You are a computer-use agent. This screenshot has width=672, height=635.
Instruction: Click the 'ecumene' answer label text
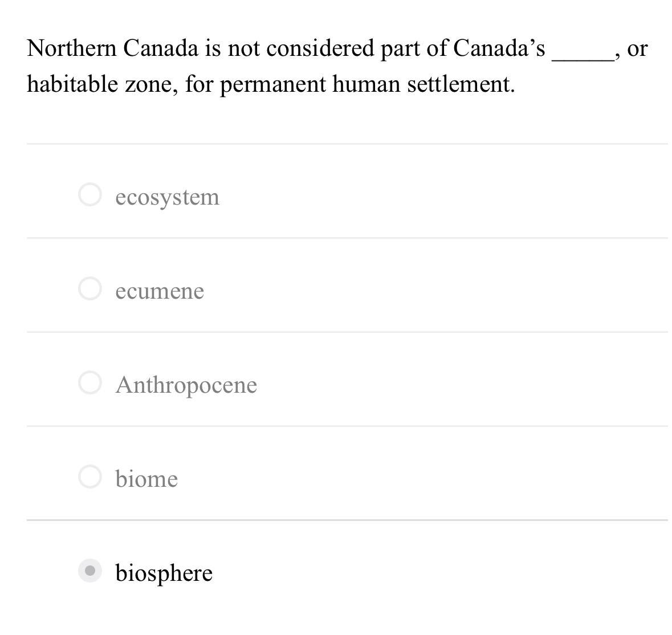pyautogui.click(x=160, y=291)
